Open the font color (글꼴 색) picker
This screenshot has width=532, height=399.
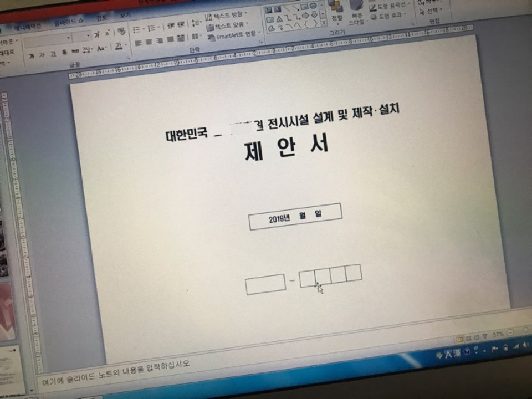pyautogui.click(x=117, y=47)
